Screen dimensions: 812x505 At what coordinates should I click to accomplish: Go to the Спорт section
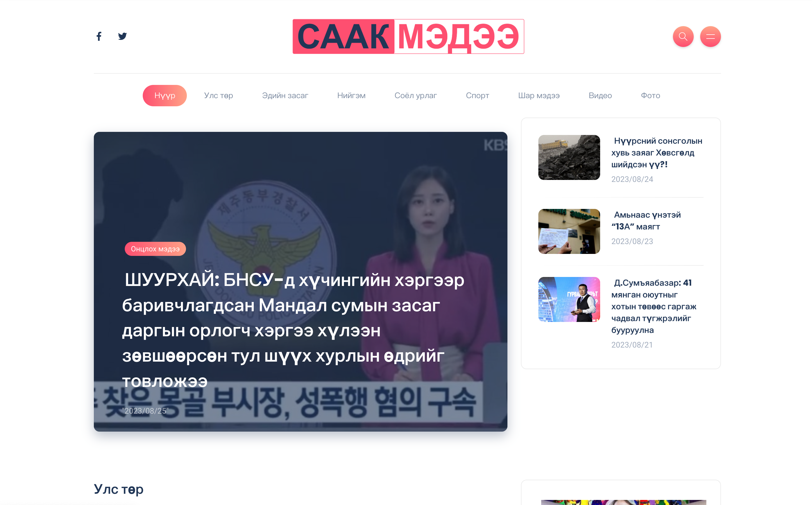click(477, 96)
